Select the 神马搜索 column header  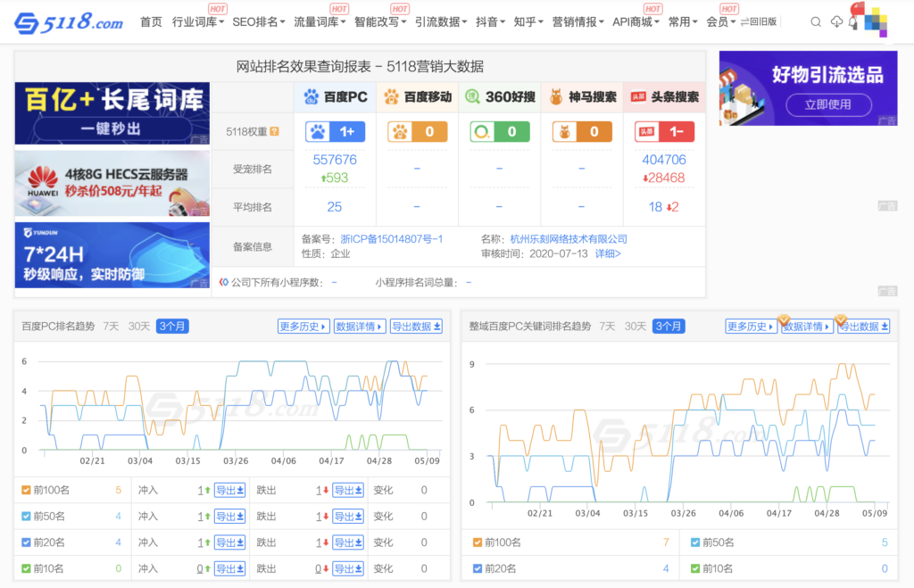point(582,96)
